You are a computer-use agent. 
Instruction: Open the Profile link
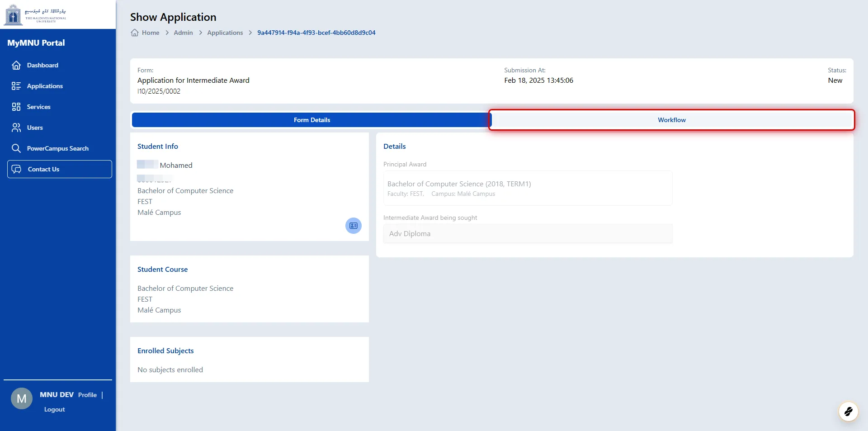click(87, 395)
